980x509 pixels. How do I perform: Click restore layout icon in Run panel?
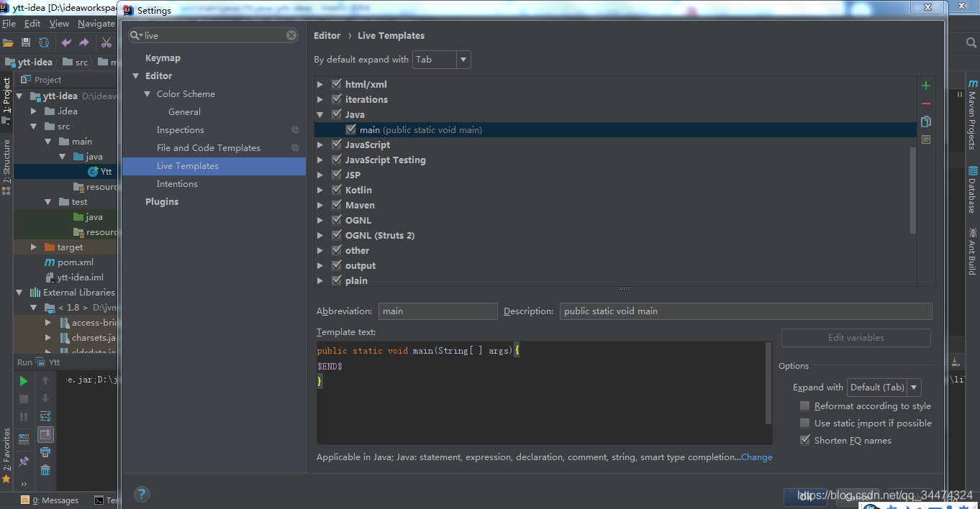(x=24, y=439)
